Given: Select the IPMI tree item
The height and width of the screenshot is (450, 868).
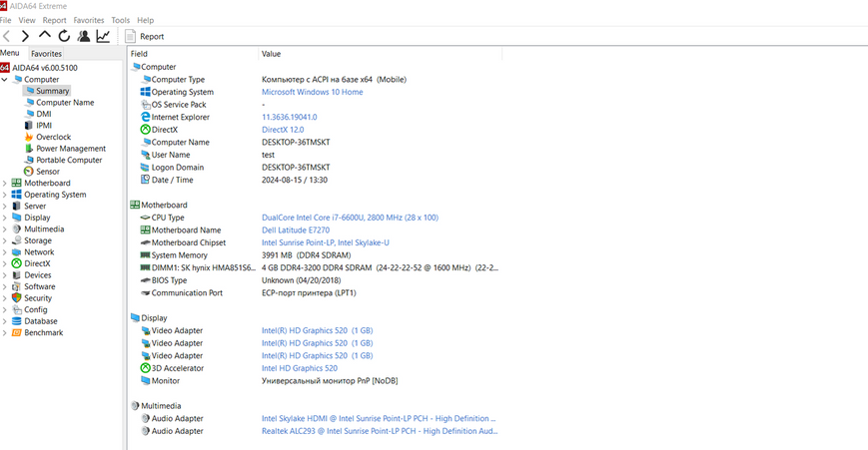Looking at the screenshot, I should [x=44, y=126].
